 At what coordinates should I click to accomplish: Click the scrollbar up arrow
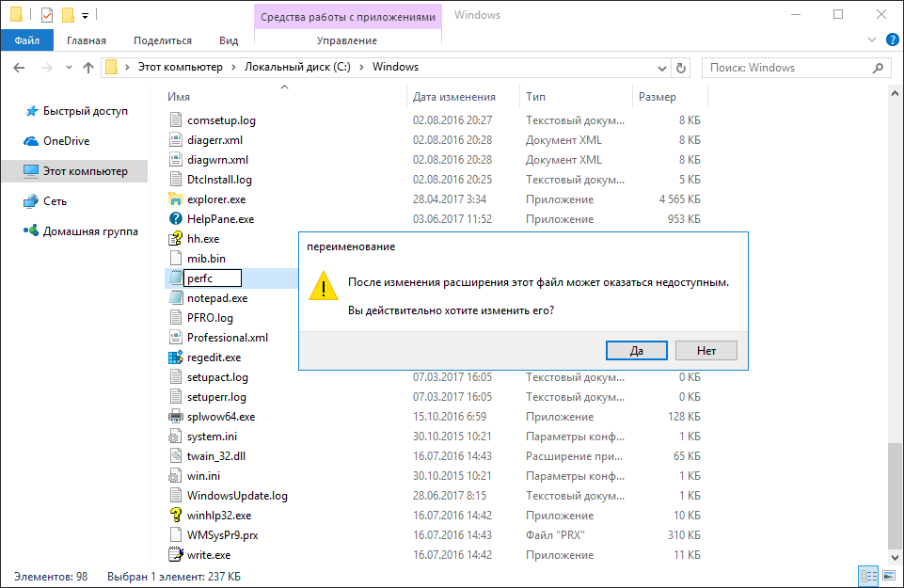click(895, 93)
